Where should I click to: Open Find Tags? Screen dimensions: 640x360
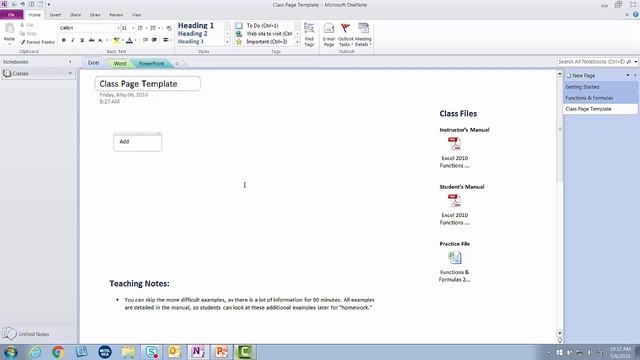coord(309,35)
